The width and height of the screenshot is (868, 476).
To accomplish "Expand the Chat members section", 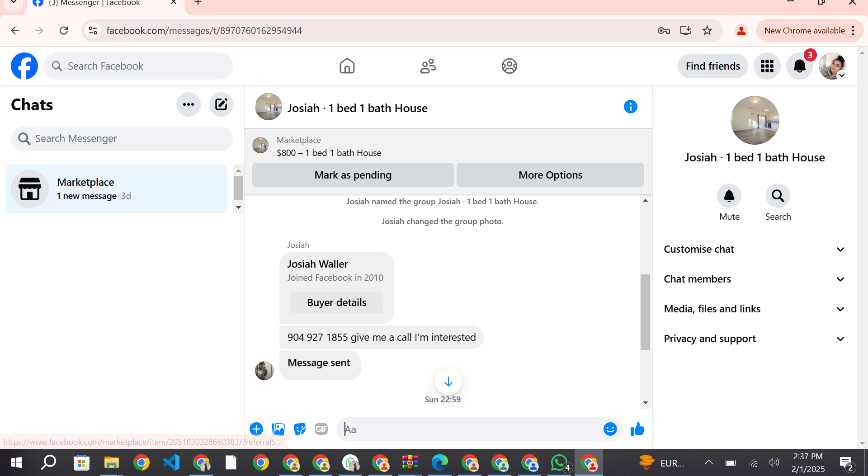I will click(754, 279).
